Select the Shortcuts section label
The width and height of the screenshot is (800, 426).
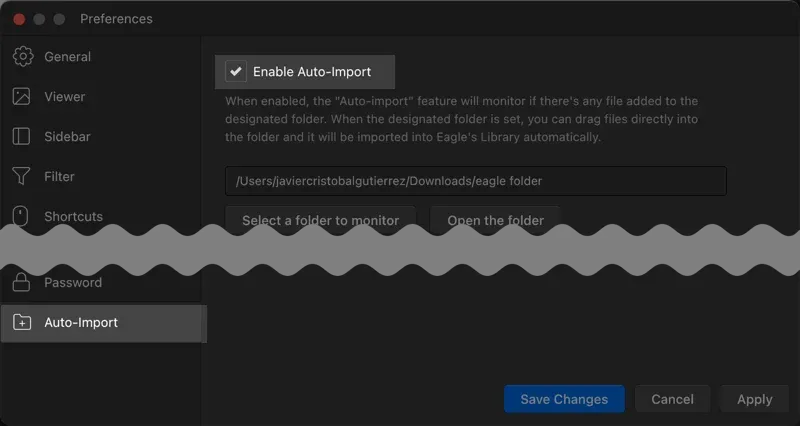73,216
